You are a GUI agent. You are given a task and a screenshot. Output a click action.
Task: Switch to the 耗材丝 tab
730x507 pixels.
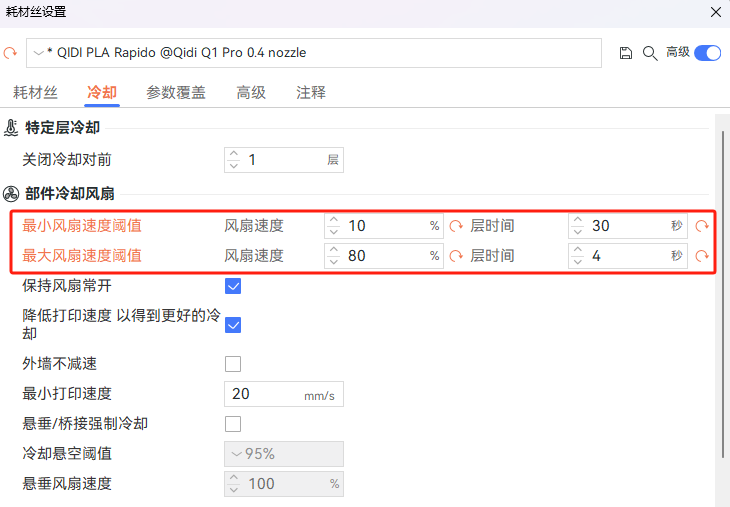(x=35, y=93)
